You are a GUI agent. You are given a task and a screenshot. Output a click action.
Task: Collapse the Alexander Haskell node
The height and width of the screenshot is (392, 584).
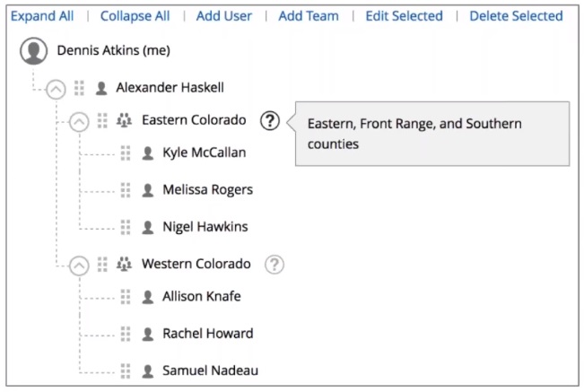pos(56,90)
